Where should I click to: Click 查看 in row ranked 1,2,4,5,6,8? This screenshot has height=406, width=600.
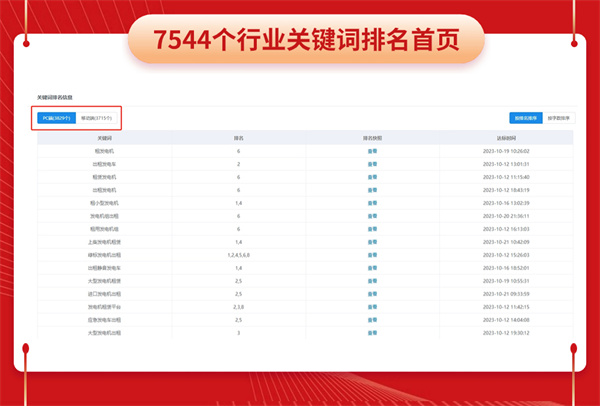coord(372,254)
